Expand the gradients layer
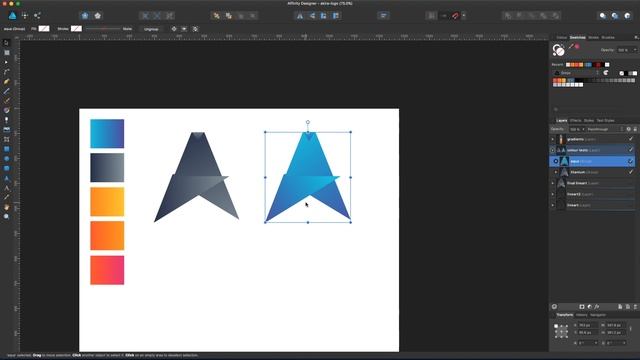The image size is (640, 360). pyautogui.click(x=553, y=139)
